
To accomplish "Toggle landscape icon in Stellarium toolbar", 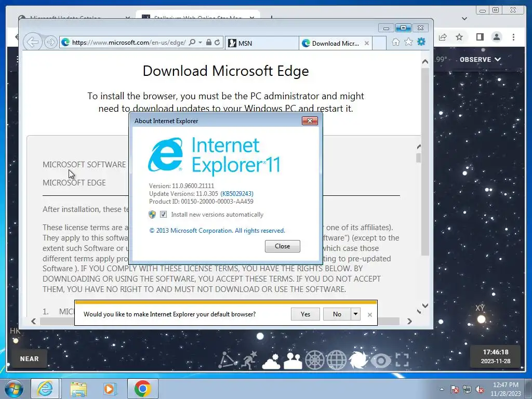I will [x=293, y=361].
